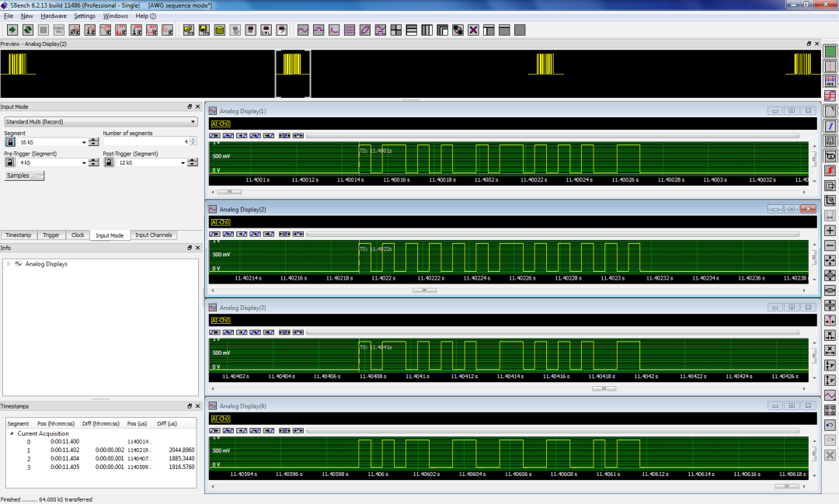Open the 16 kS segment size dropdown
Viewport: 839px width, 504px height.
(84, 142)
